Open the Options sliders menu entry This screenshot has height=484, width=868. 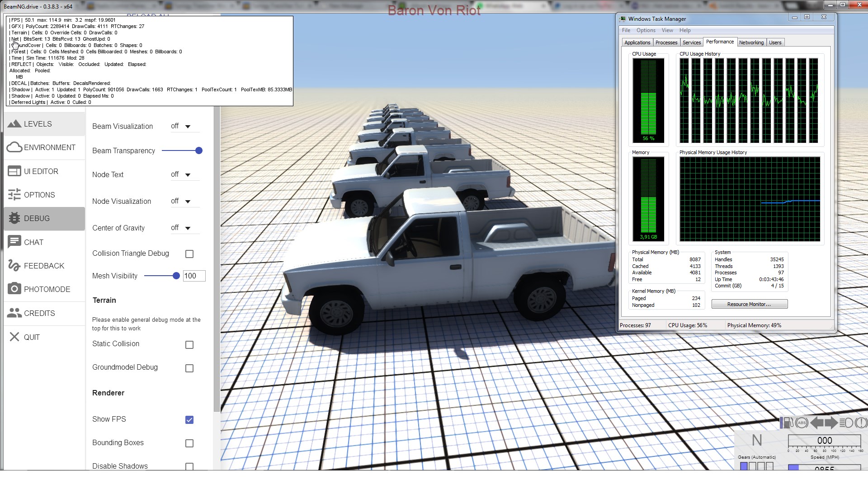point(44,195)
